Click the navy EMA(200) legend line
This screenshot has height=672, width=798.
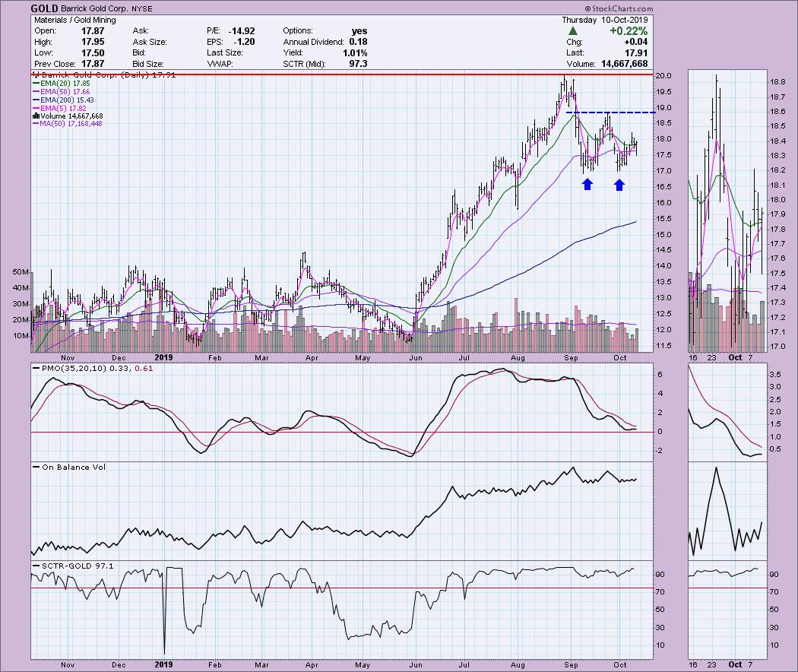point(36,100)
